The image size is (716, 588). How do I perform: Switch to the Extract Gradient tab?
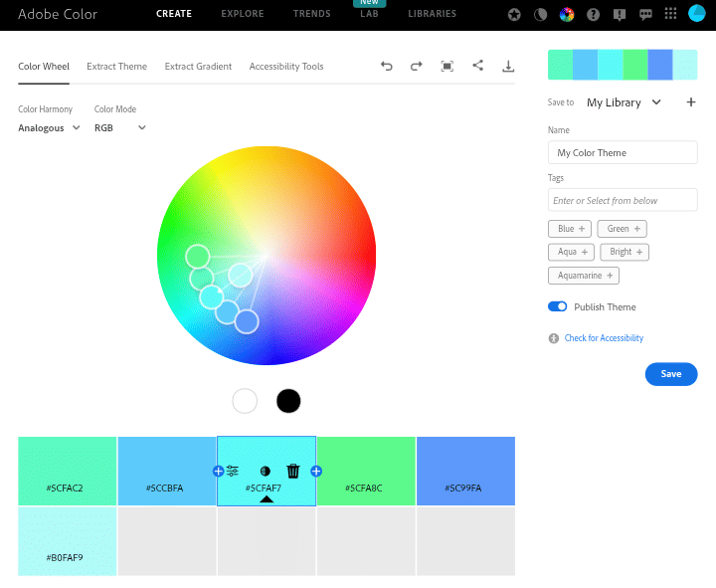198,67
